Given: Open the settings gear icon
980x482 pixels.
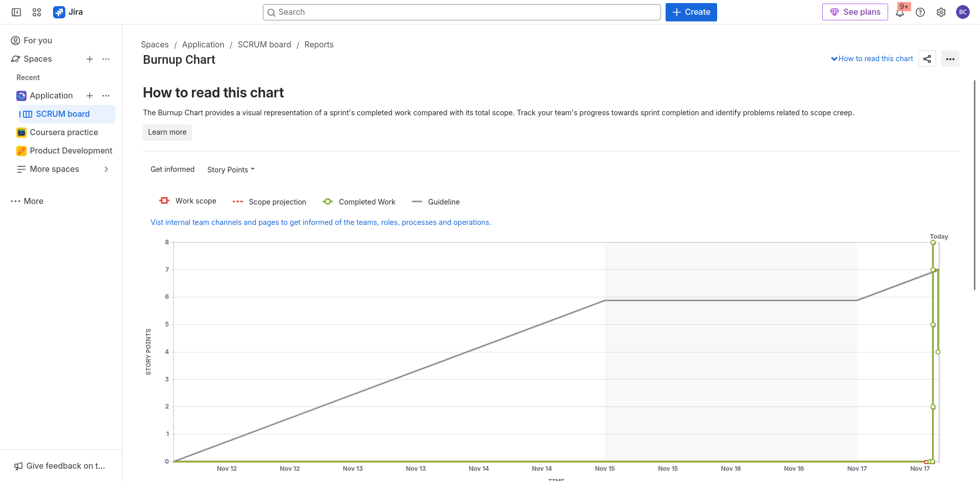Looking at the screenshot, I should click(941, 12).
